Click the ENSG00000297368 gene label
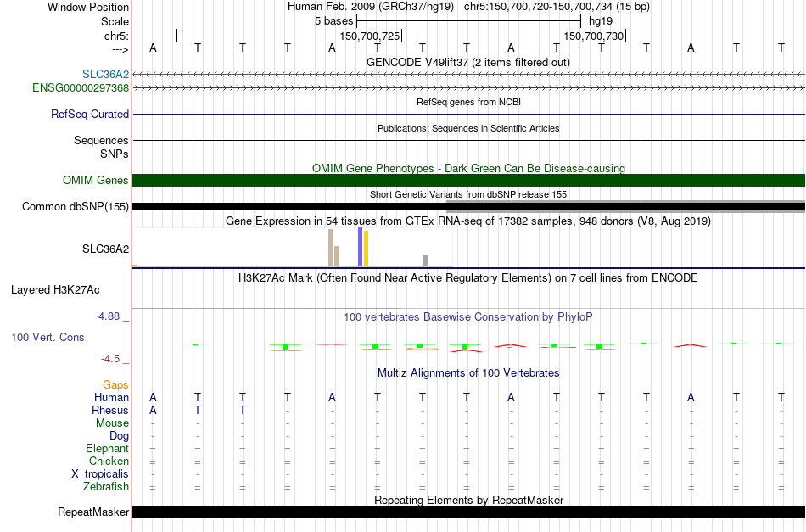Image resolution: width=806 pixels, height=532 pixels. [81, 88]
